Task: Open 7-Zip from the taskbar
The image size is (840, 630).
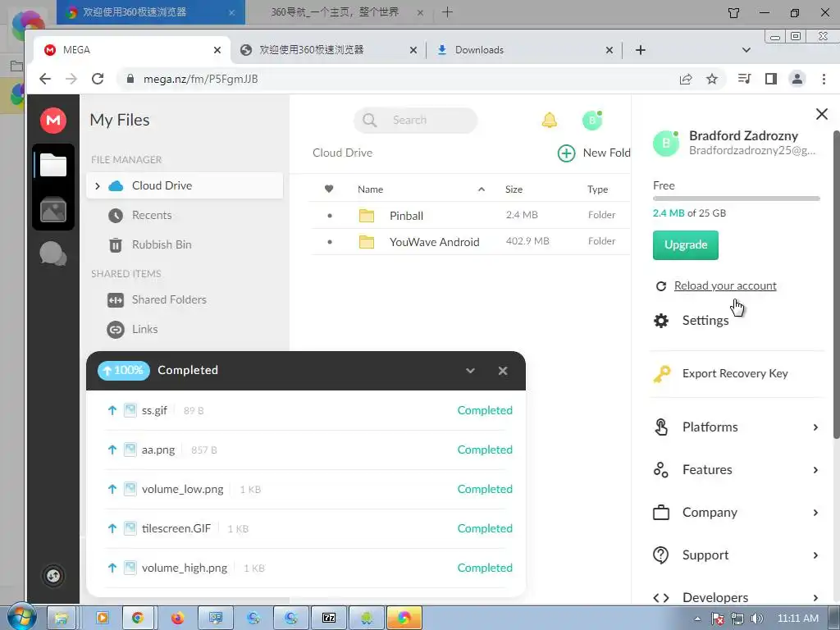Action: coord(328,619)
